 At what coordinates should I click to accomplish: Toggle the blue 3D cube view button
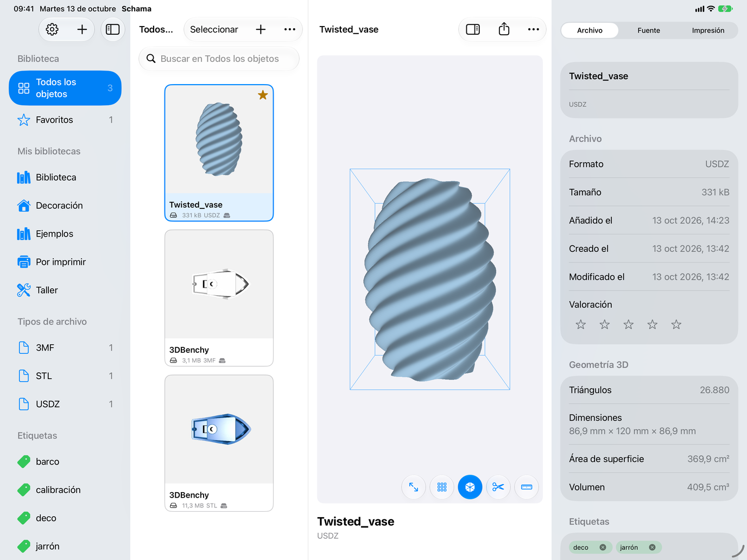pyautogui.click(x=470, y=487)
